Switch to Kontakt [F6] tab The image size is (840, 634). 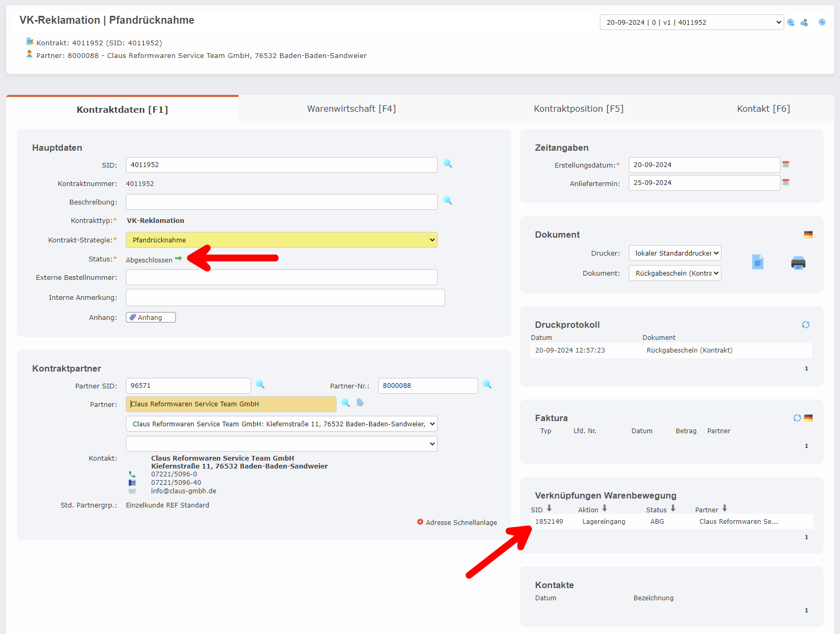tap(763, 109)
